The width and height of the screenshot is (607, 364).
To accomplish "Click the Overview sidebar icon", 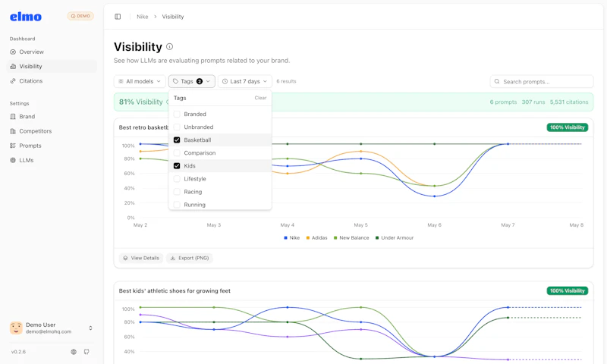I will (13, 52).
